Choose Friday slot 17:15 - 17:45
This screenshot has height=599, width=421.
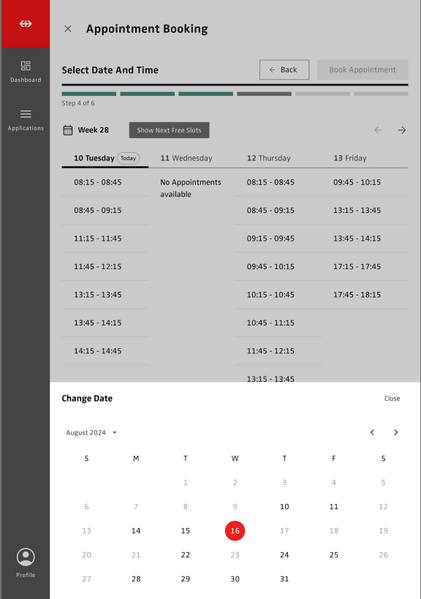pyautogui.click(x=364, y=267)
